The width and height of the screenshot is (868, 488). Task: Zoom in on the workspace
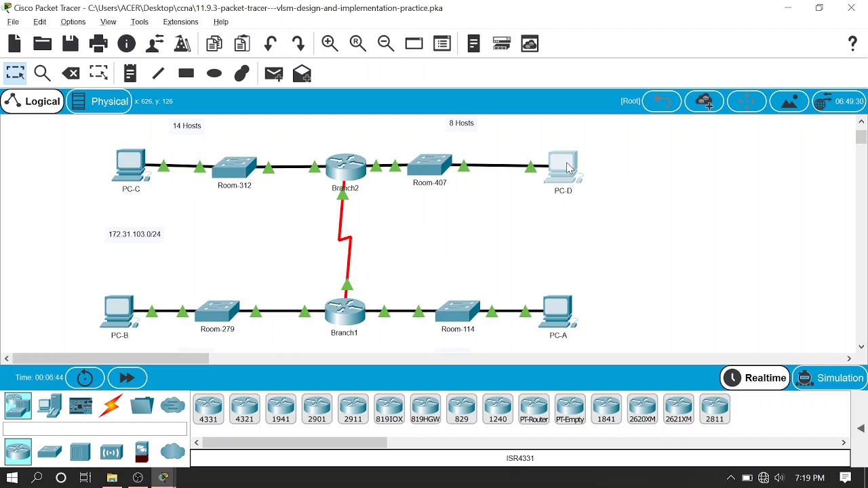click(330, 44)
